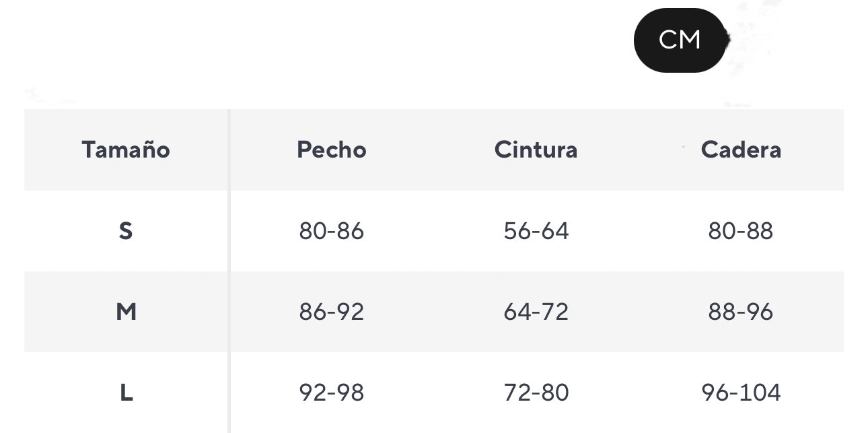Click Cintura value 64-72
Image resolution: width=868 pixels, height=433 pixels.
536,312
